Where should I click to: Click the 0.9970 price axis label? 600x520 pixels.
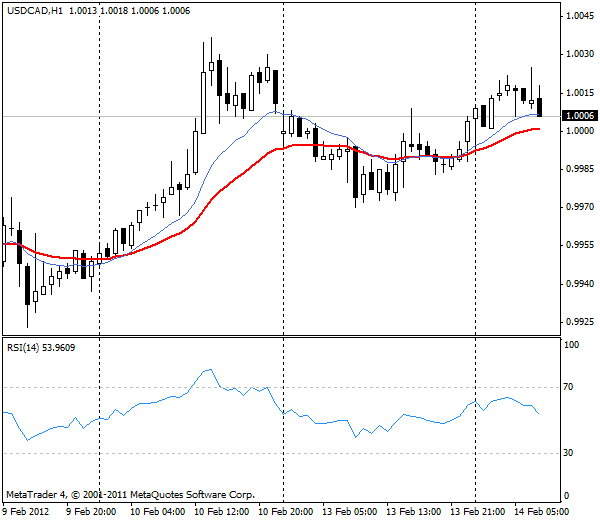(x=580, y=207)
